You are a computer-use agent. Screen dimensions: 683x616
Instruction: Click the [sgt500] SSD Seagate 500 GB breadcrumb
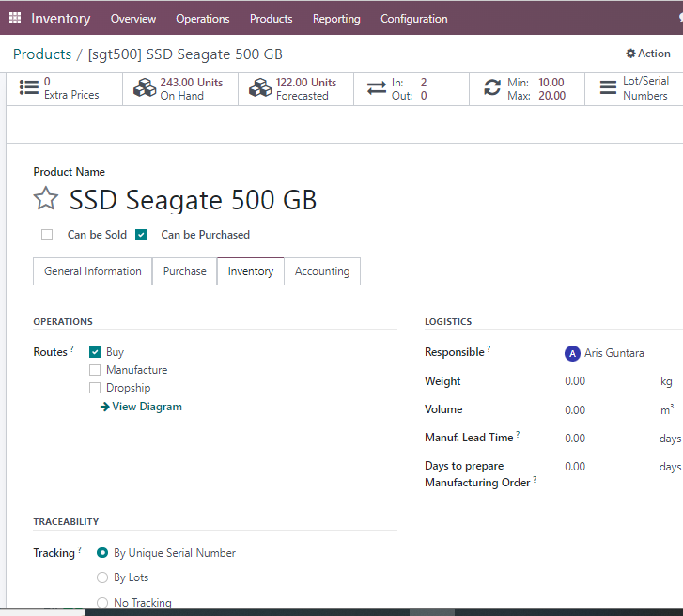185,54
